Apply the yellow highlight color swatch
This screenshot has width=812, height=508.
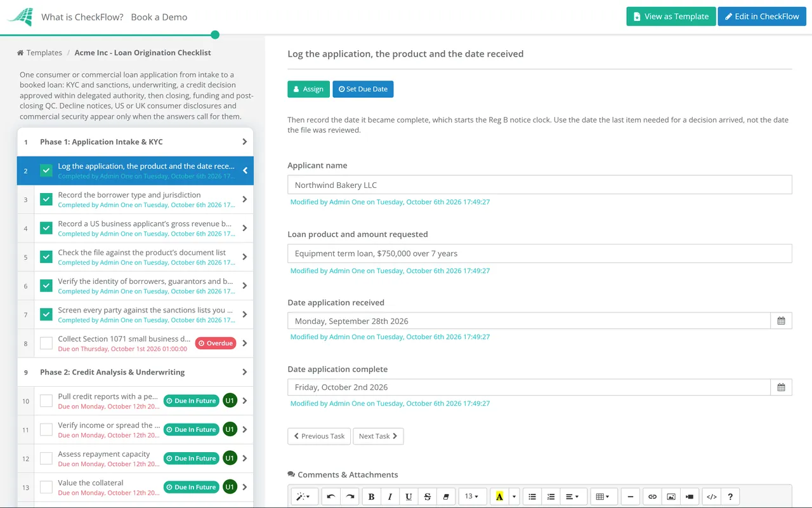[x=500, y=497]
